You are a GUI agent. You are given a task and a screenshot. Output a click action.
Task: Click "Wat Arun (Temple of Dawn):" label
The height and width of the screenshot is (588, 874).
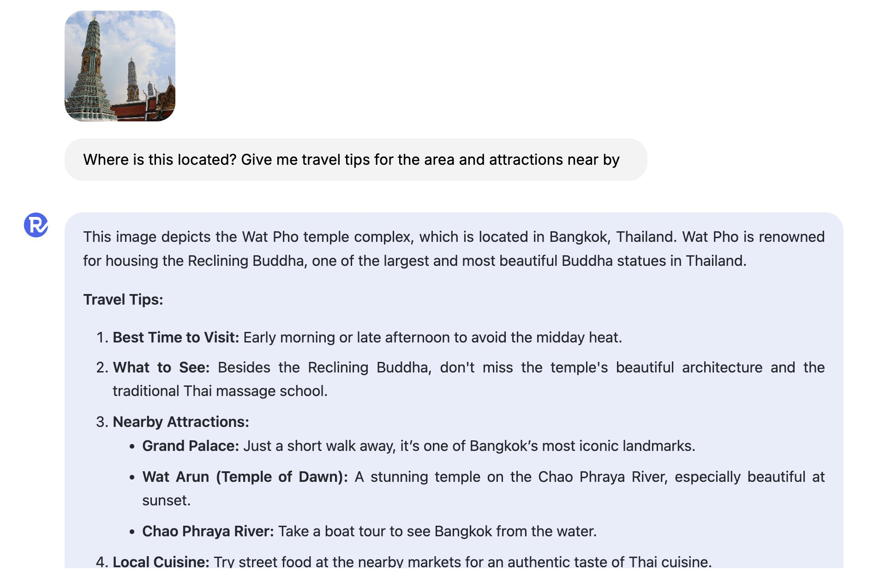pyautogui.click(x=245, y=477)
